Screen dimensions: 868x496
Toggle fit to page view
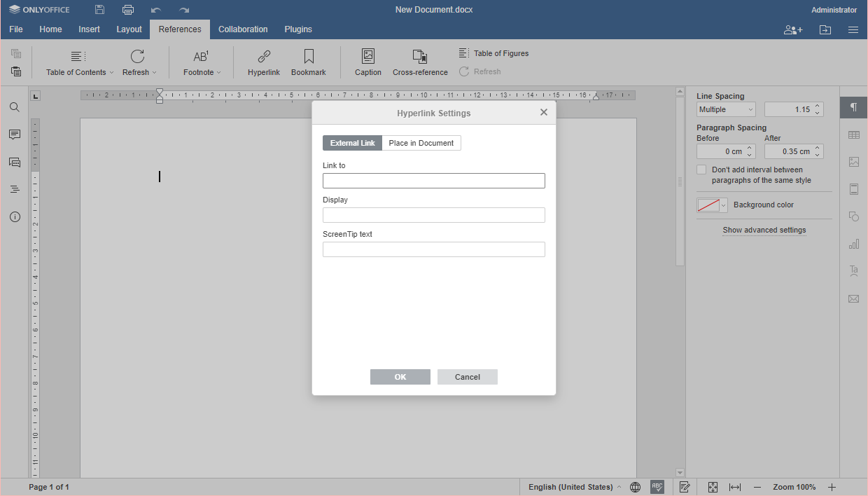pos(713,486)
